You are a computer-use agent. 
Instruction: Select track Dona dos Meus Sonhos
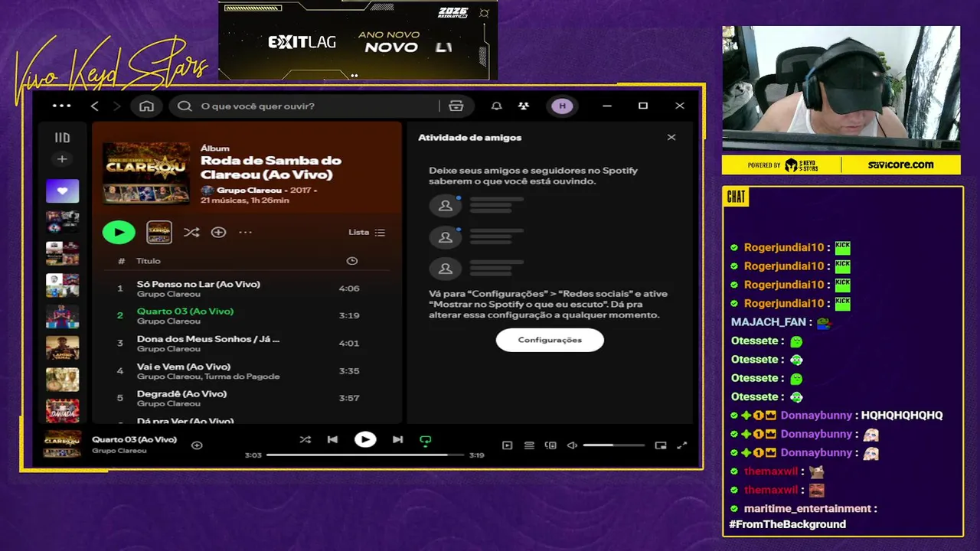245,343
